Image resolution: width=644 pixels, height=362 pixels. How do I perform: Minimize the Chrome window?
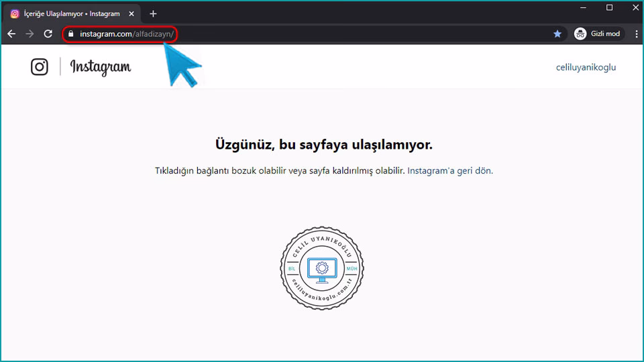pos(583,8)
